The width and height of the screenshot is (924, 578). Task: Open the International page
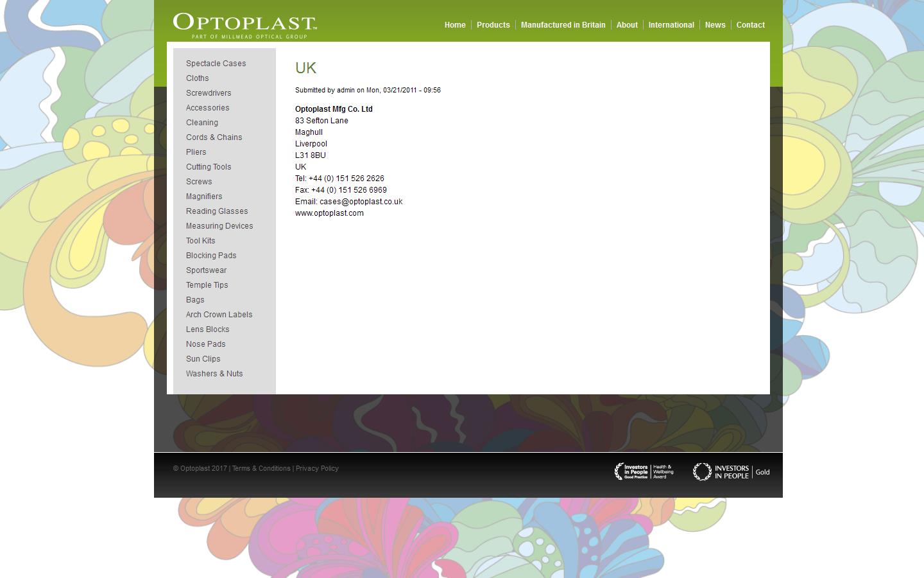point(671,25)
